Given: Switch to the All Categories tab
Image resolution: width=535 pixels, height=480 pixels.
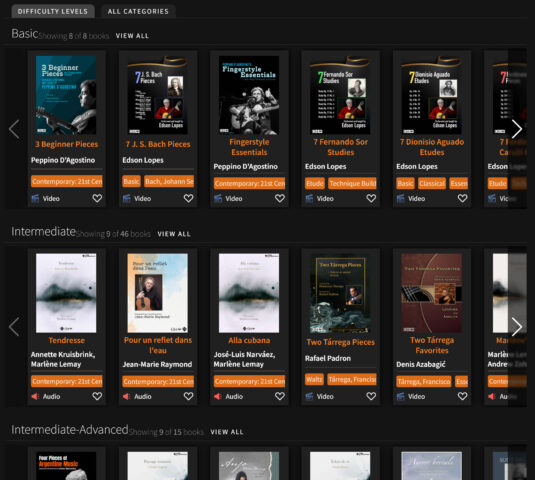Looking at the screenshot, I should pos(138,11).
